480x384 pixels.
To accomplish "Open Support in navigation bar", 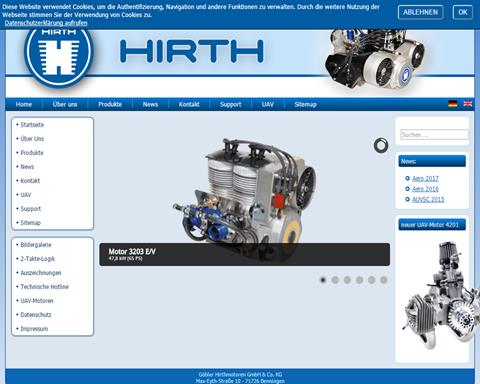I will point(230,104).
